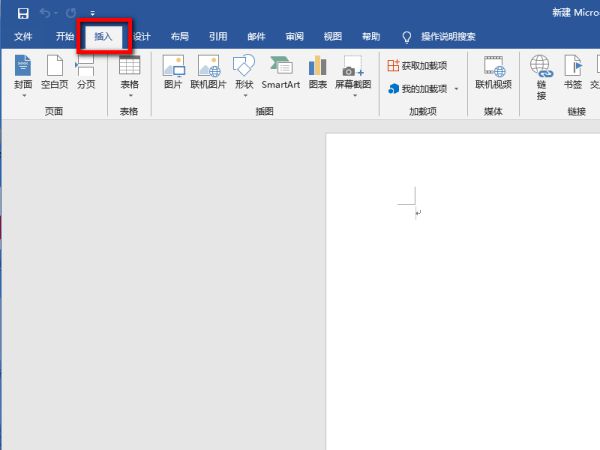This screenshot has width=600, height=450.
Task: Open the 文件 tab
Action: [x=23, y=37]
